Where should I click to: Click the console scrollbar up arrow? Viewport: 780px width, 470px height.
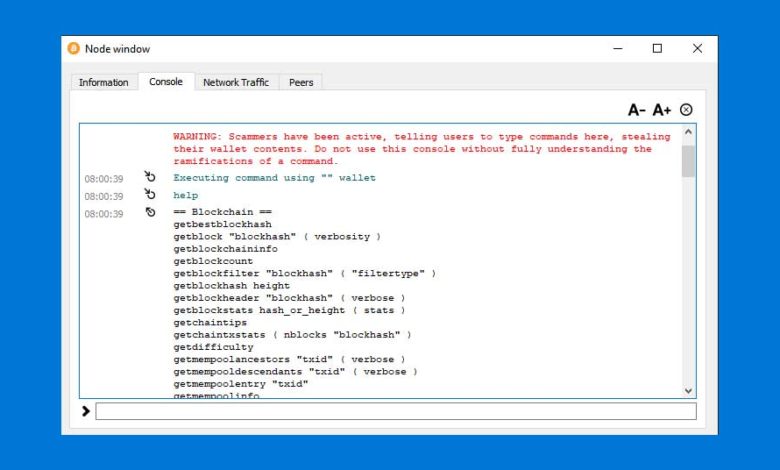pyautogui.click(x=688, y=132)
